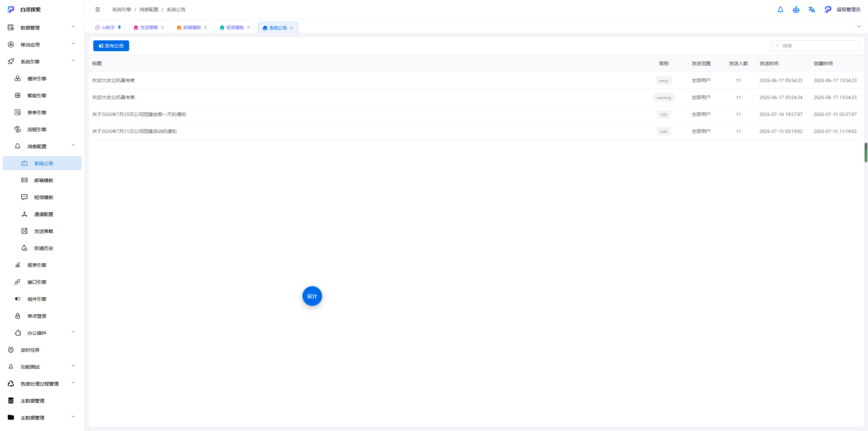Click the 模块引擎 sidebar icon
The image size is (868, 431).
click(18, 78)
